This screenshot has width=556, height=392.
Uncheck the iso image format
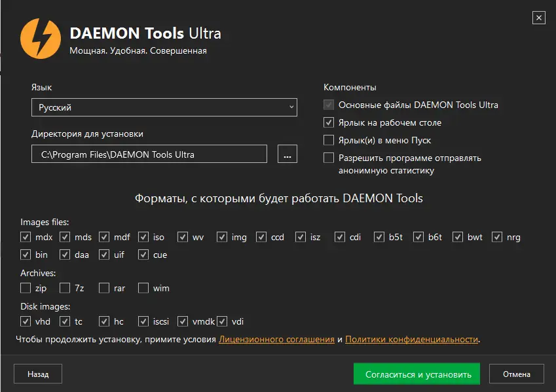point(143,237)
